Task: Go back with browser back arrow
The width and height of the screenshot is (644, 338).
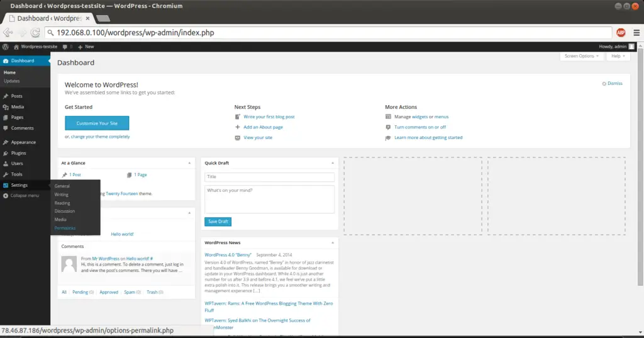Action: [8, 33]
